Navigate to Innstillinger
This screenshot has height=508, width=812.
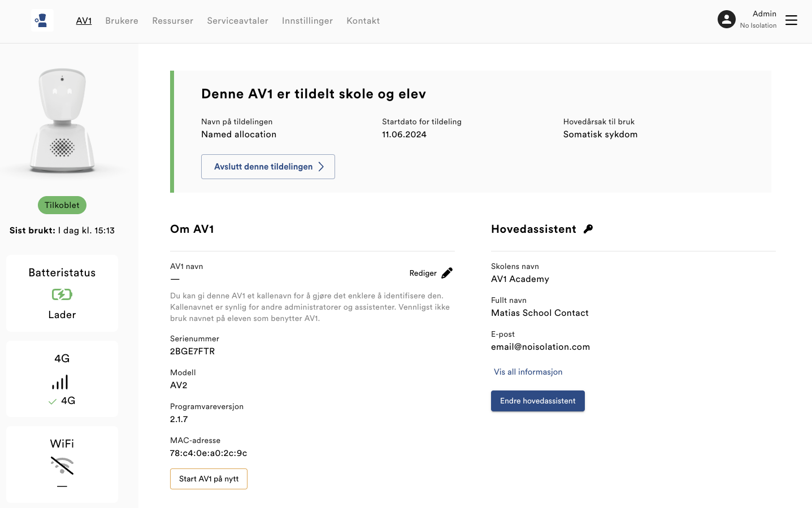pyautogui.click(x=307, y=21)
